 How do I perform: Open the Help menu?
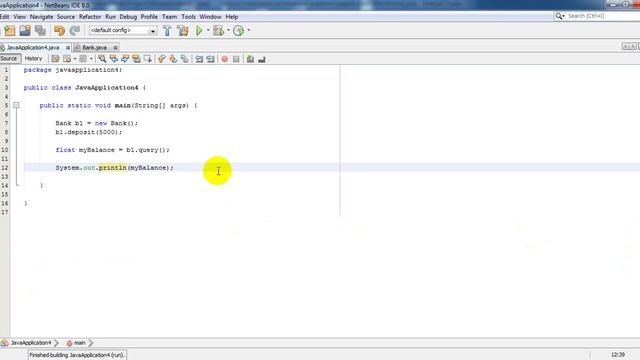pos(232,17)
